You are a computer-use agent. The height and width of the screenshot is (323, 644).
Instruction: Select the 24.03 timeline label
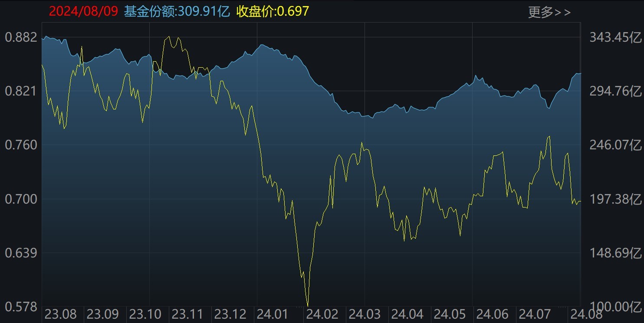click(365, 314)
